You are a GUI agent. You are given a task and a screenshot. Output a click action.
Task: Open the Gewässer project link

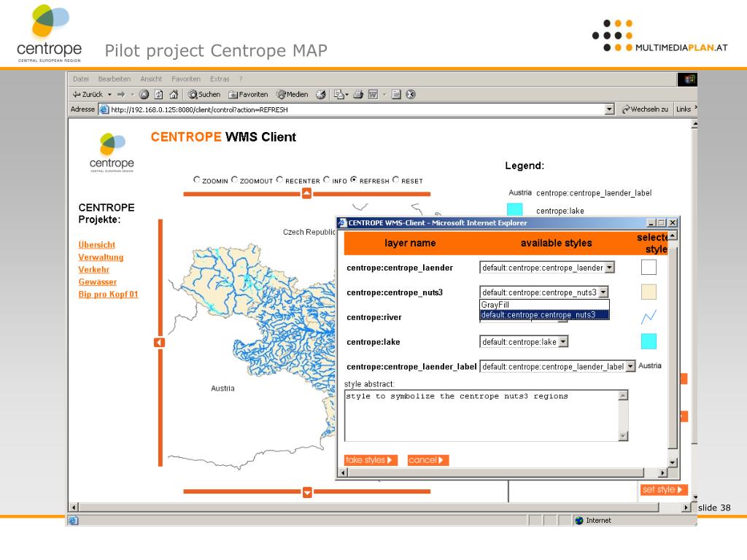pyautogui.click(x=98, y=282)
